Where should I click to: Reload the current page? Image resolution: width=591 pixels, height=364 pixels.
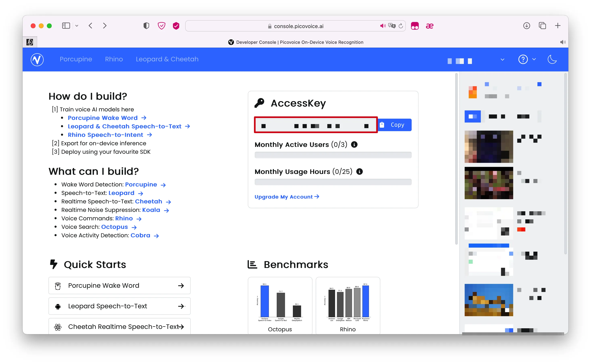click(x=401, y=26)
